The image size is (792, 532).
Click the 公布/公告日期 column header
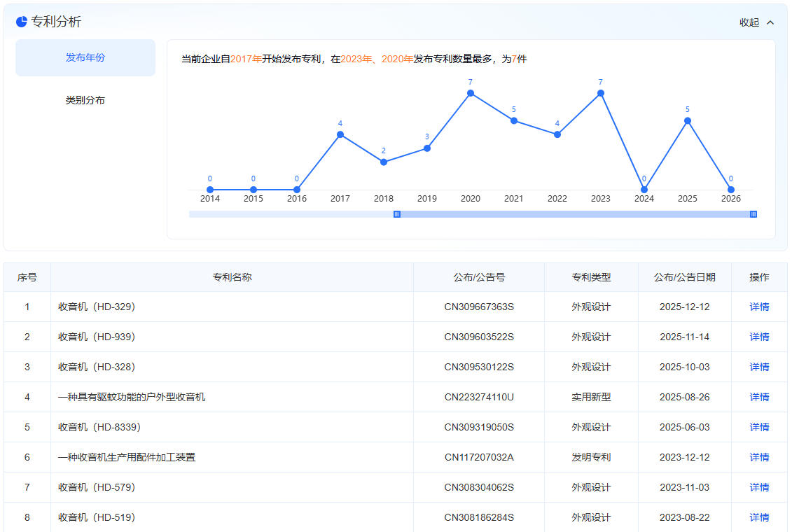[x=684, y=277]
